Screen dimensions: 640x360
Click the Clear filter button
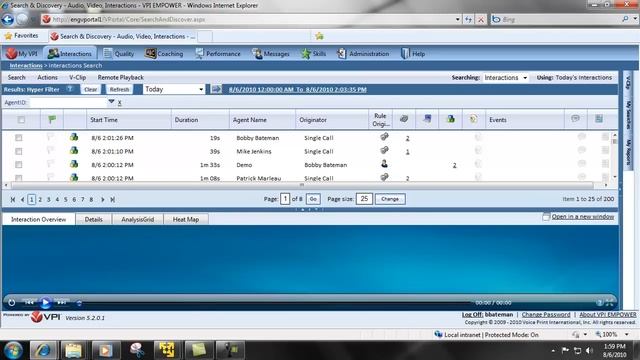pyautogui.click(x=91, y=89)
